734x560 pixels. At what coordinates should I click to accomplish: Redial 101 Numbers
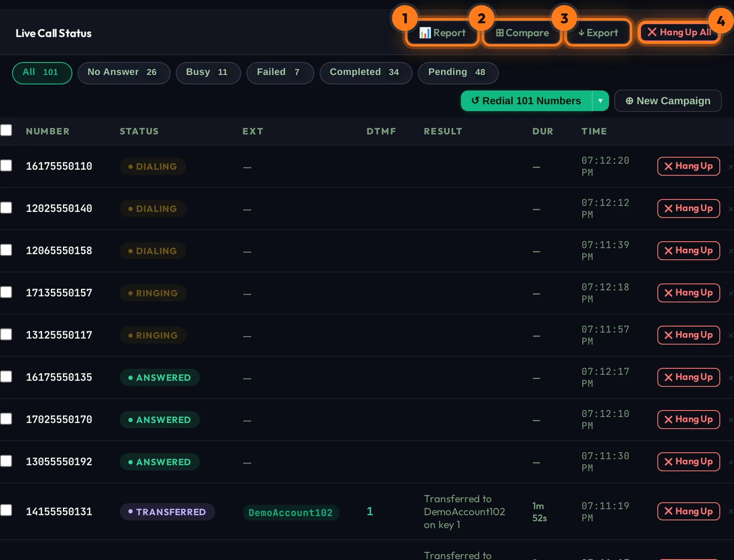[x=526, y=101]
